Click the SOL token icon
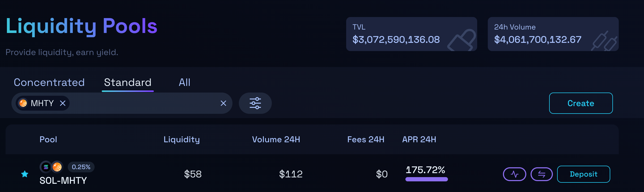Image resolution: width=644 pixels, height=192 pixels. tap(46, 167)
